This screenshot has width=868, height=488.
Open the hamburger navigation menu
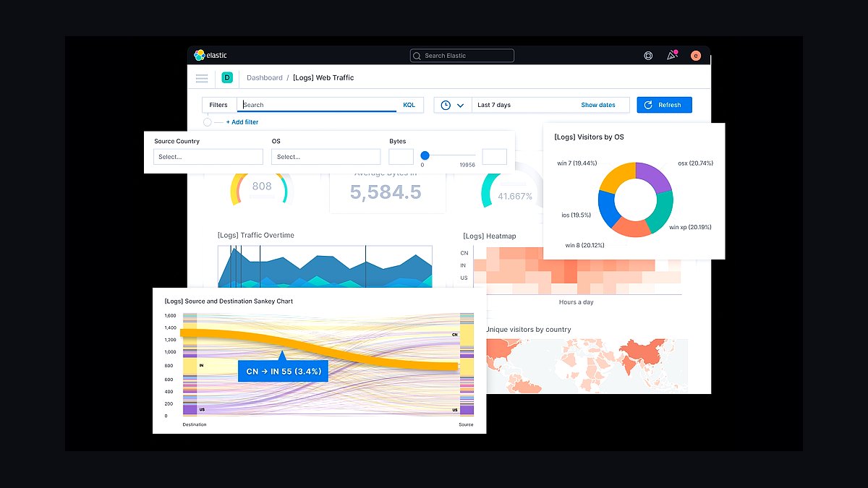202,78
